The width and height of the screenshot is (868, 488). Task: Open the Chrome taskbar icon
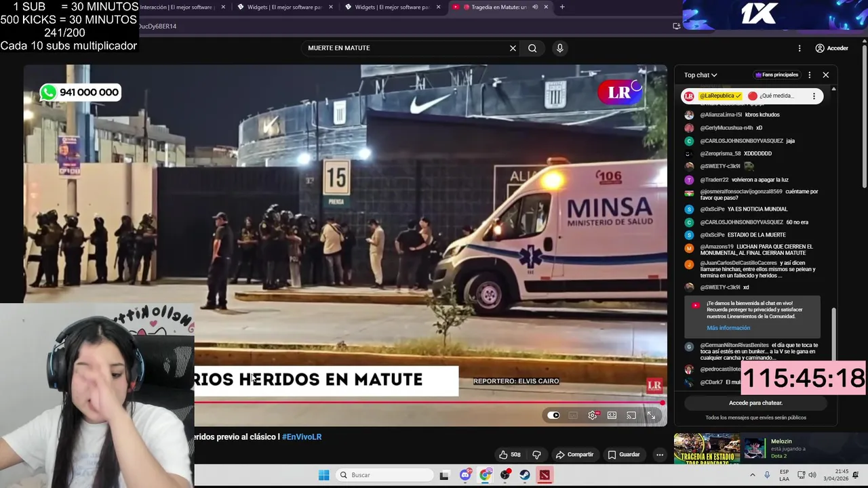pos(485,475)
